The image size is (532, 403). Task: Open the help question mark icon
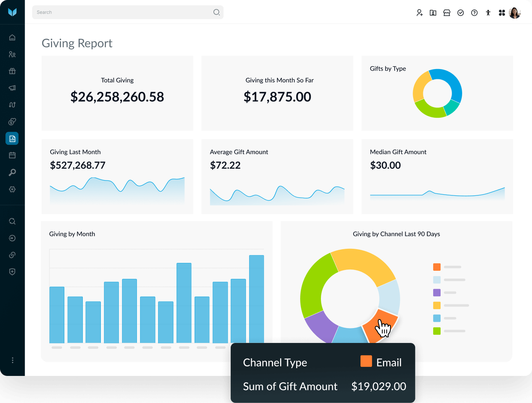[474, 13]
